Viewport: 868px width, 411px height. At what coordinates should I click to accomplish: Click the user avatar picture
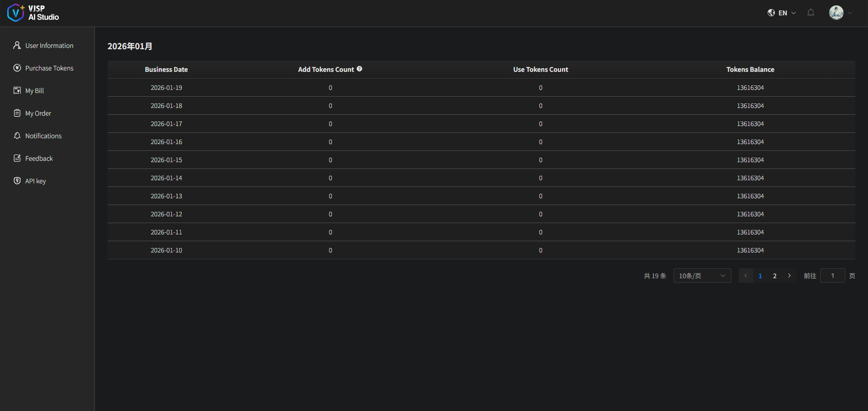(836, 13)
